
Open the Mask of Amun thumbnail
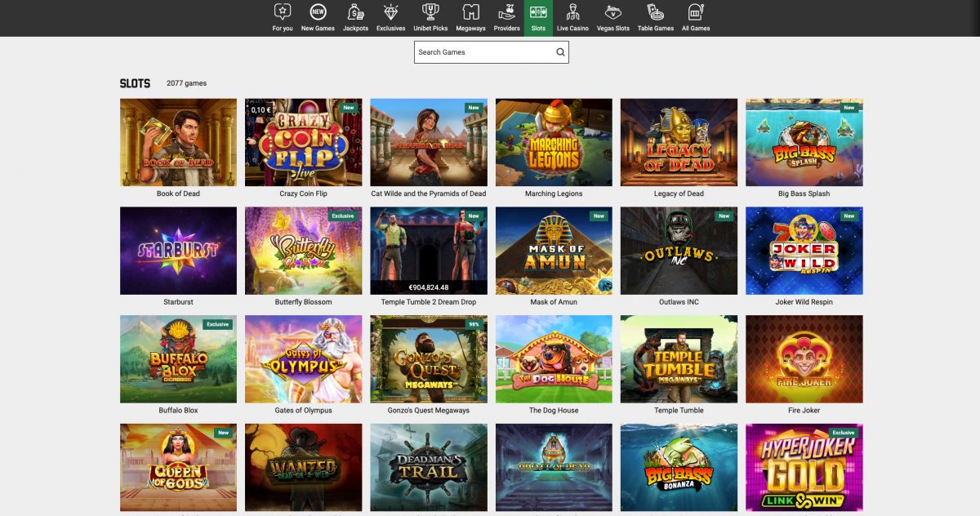(x=554, y=251)
